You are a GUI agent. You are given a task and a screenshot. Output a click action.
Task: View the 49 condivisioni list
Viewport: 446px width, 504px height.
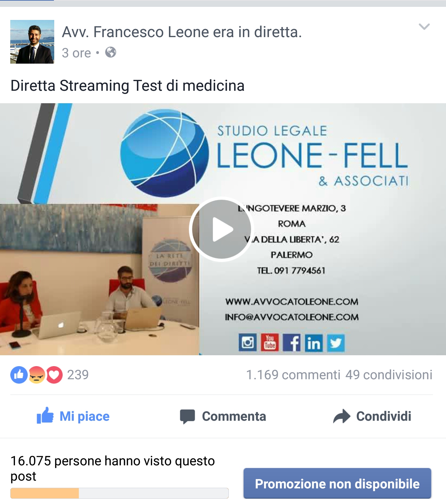pyautogui.click(x=389, y=375)
